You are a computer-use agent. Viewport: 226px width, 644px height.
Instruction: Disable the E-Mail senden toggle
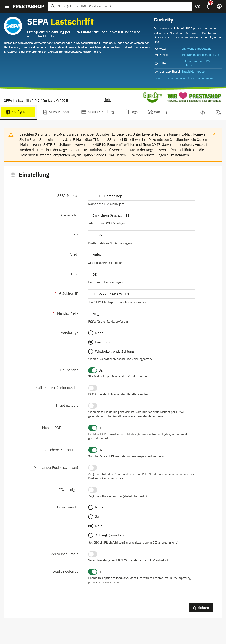93,370
